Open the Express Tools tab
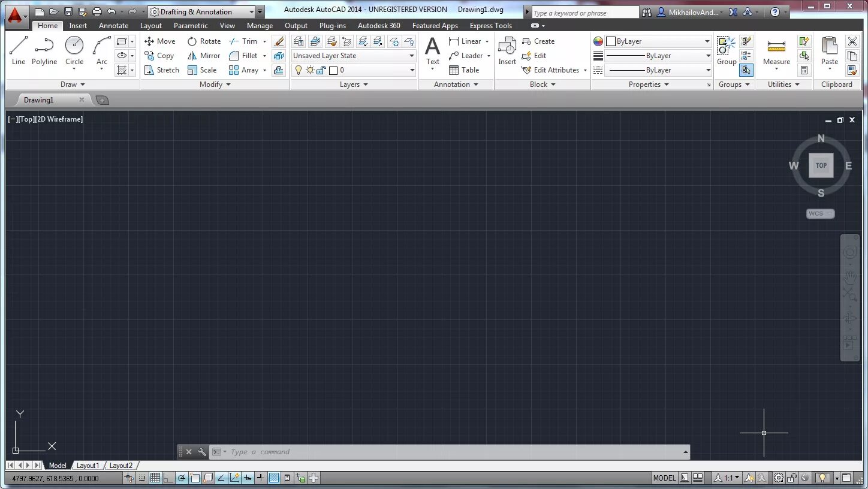The width and height of the screenshot is (868, 489). (491, 26)
